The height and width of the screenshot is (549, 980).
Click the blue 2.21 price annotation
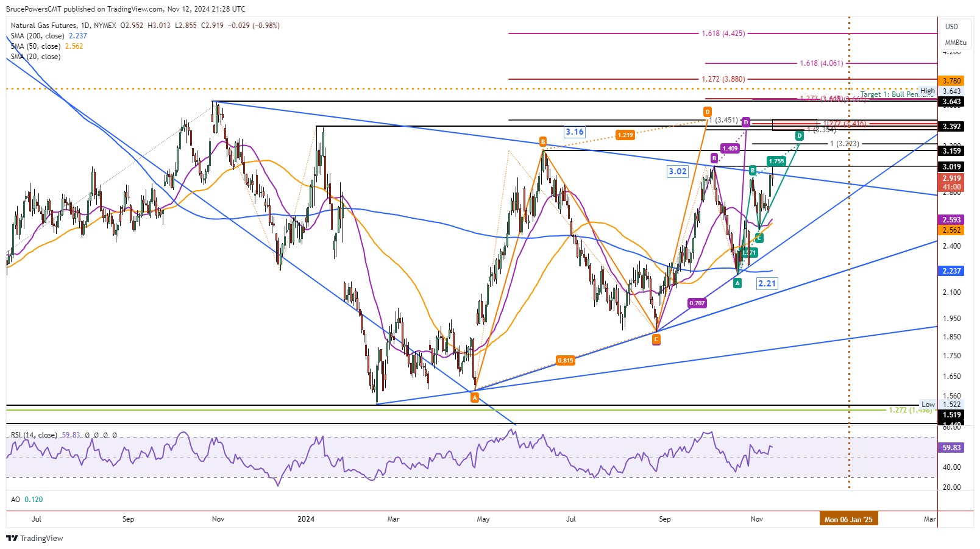767,283
